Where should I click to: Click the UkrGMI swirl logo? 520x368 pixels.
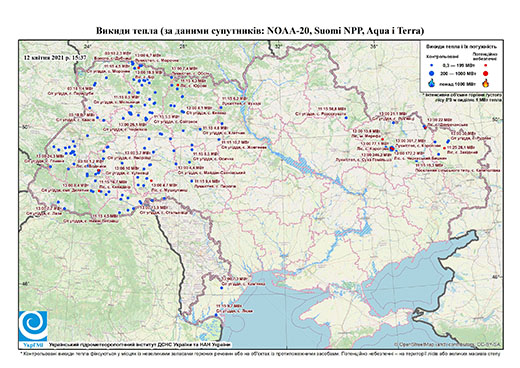[33, 327]
